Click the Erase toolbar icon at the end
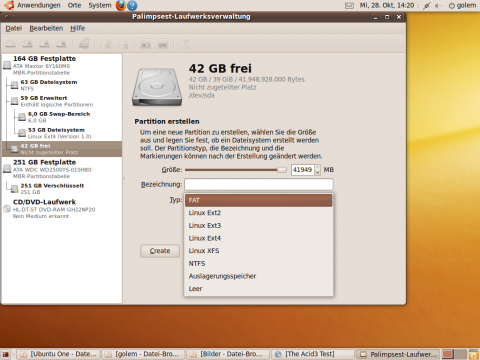480x360 pixels. [185, 44]
